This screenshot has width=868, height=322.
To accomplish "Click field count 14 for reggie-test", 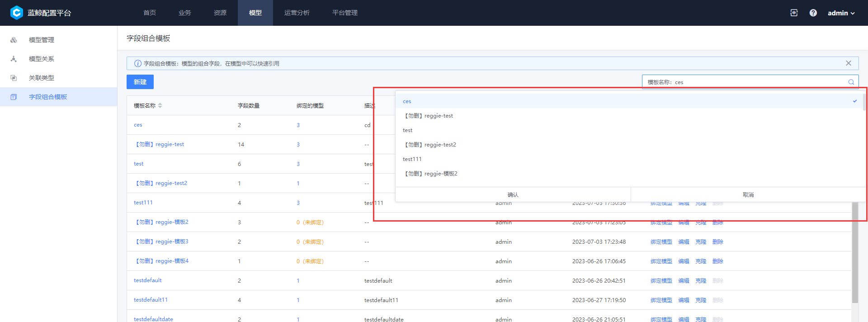I will (241, 145).
